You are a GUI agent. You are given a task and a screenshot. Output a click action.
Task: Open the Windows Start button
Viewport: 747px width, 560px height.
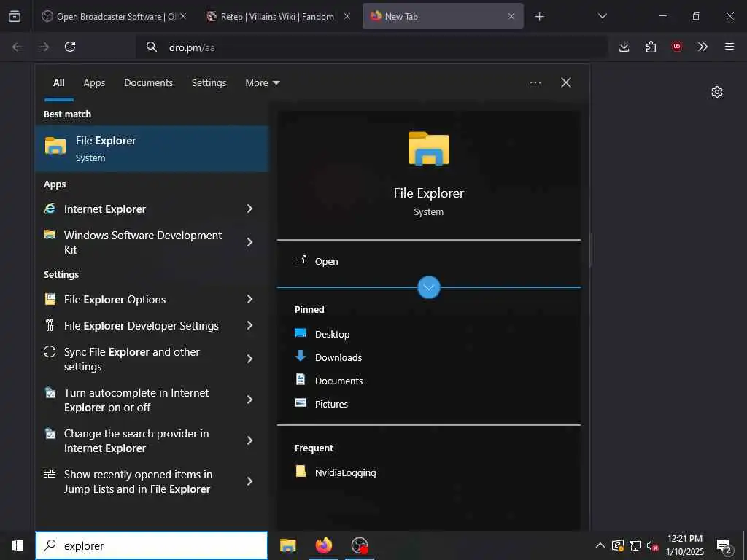click(x=18, y=545)
